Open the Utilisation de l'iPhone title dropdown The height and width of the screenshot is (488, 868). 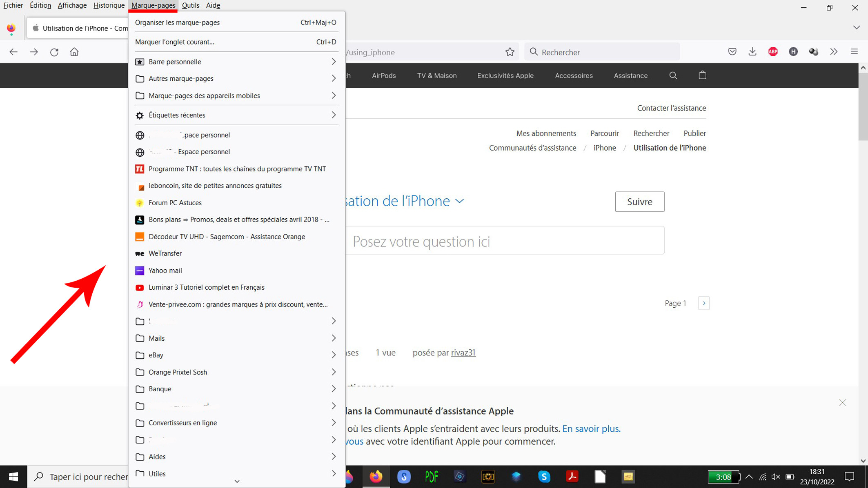pyautogui.click(x=459, y=201)
